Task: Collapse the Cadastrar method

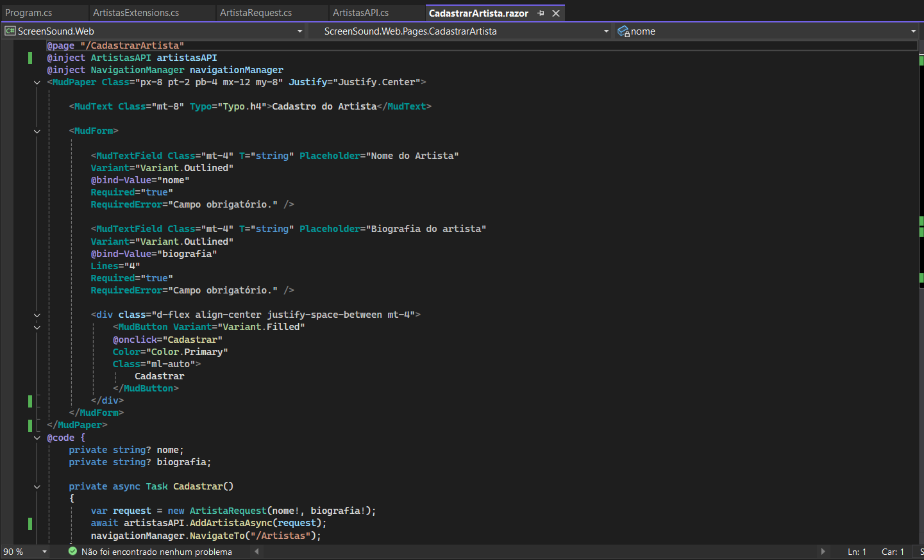Action: [x=37, y=487]
